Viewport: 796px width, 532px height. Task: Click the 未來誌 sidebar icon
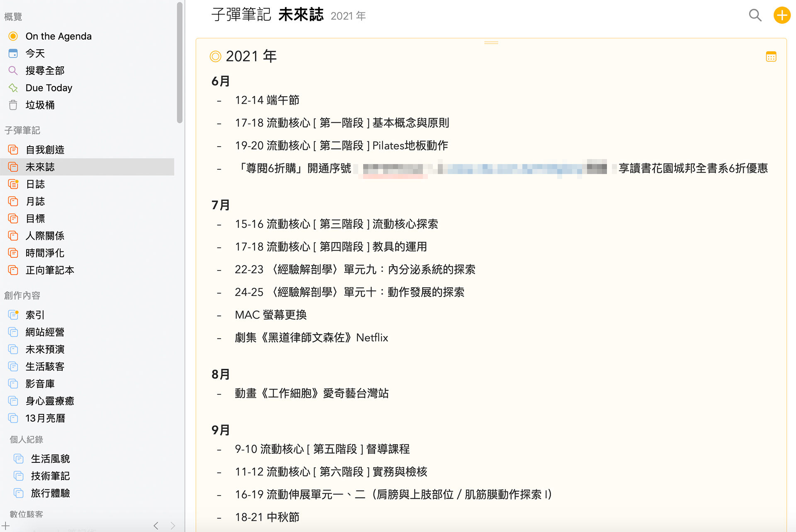[x=14, y=167]
